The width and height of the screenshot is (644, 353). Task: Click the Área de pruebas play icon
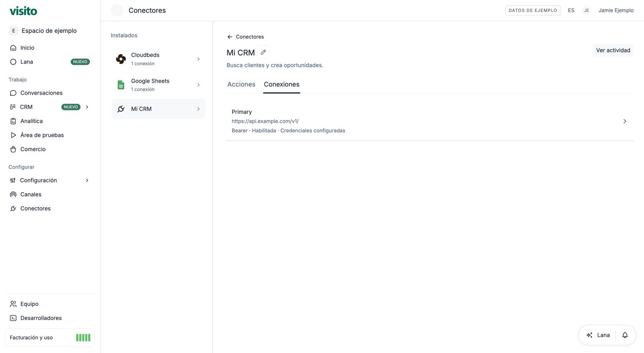13,135
